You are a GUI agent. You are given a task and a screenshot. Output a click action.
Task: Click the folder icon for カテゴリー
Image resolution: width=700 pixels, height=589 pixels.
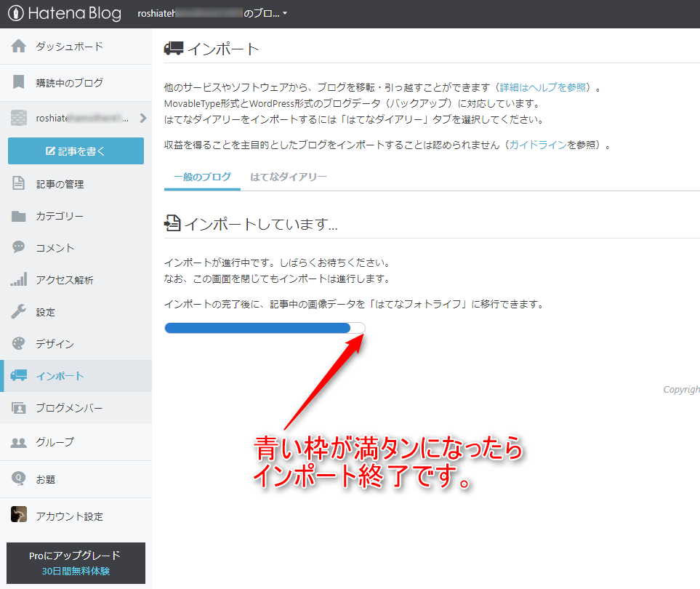click(18, 216)
